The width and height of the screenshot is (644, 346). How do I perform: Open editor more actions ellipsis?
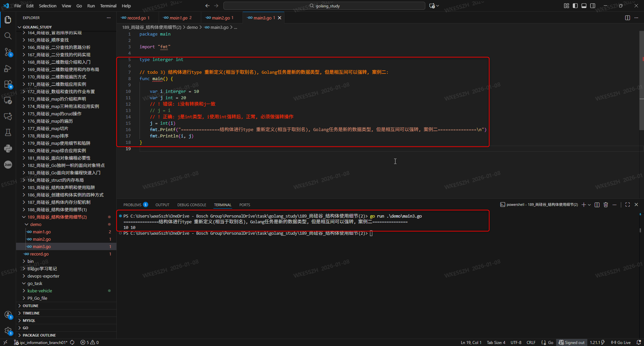click(x=636, y=18)
